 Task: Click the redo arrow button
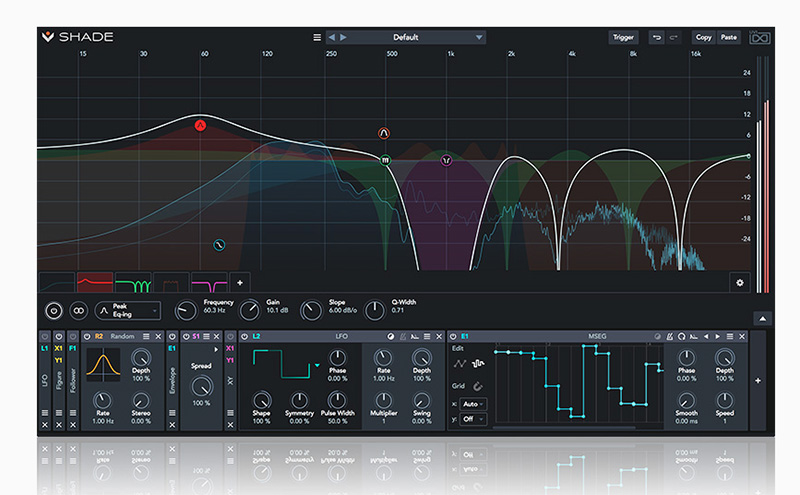click(x=673, y=37)
